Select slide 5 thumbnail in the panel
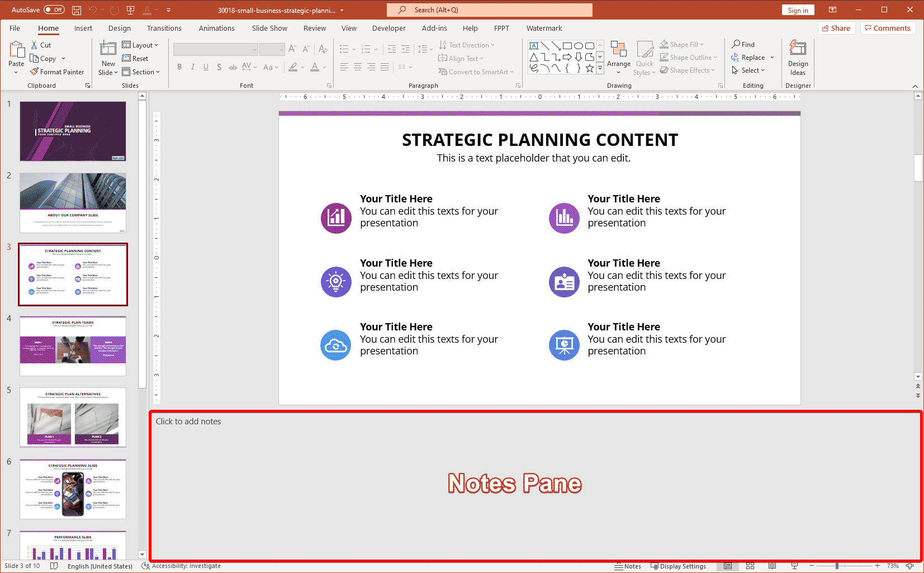Viewport: 924px width, 573px height. coord(73,417)
